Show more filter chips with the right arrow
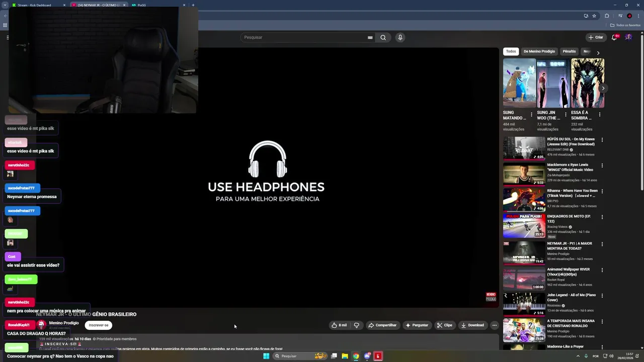The image size is (644, 362). pyautogui.click(x=598, y=52)
